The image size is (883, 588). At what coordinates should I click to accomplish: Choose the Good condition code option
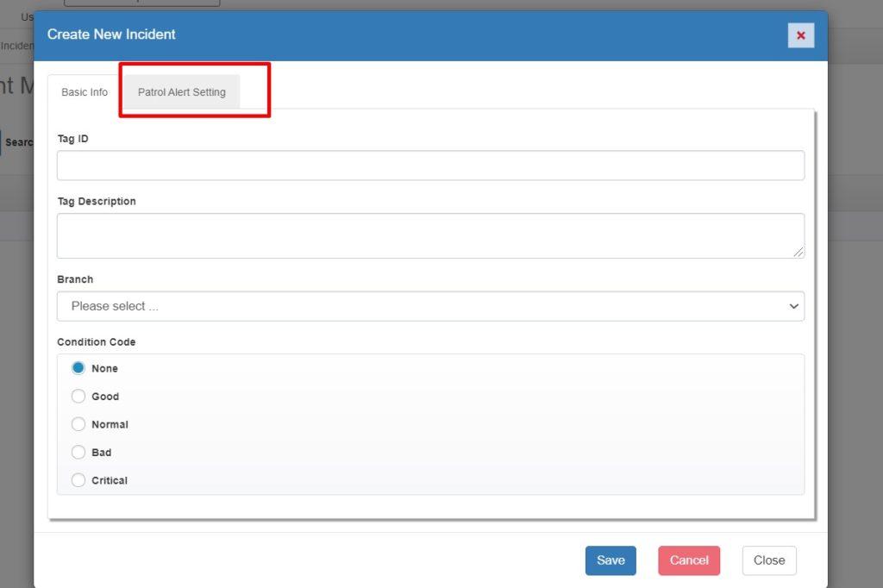(x=78, y=397)
